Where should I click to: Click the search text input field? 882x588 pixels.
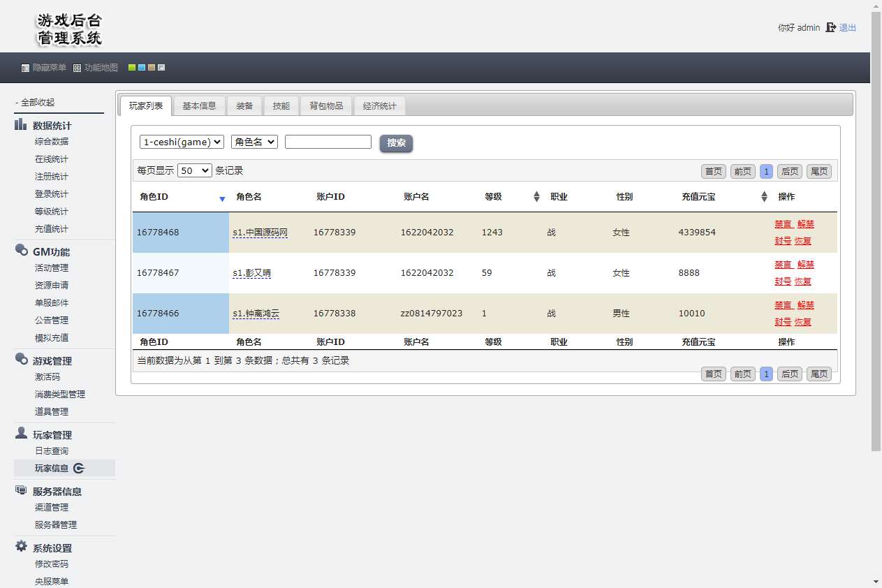pos(328,142)
